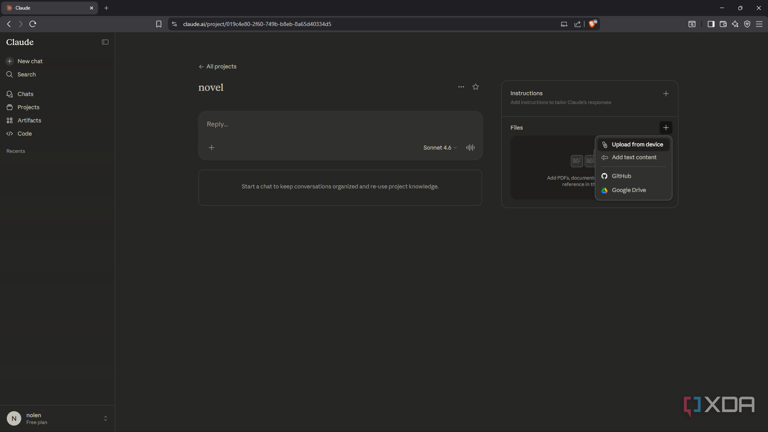Image resolution: width=768 pixels, height=432 pixels.
Task: Click the plus icon in reply box
Action: point(212,147)
